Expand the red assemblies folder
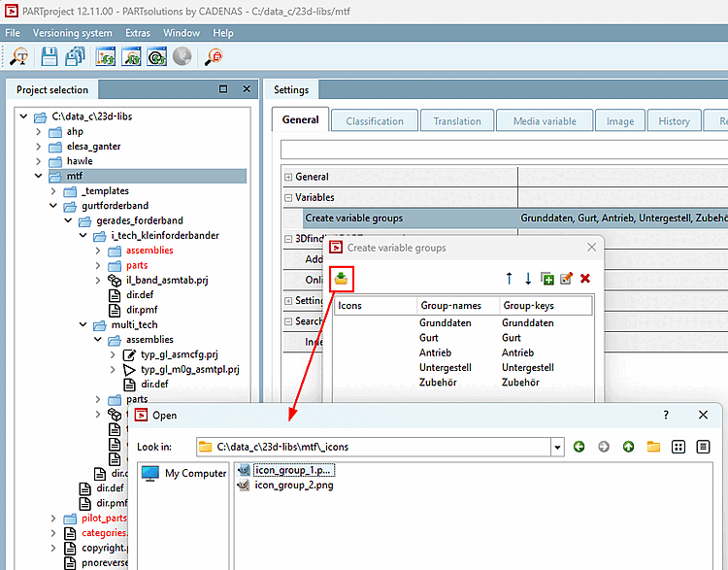Image resolution: width=728 pixels, height=570 pixels. tap(98, 251)
